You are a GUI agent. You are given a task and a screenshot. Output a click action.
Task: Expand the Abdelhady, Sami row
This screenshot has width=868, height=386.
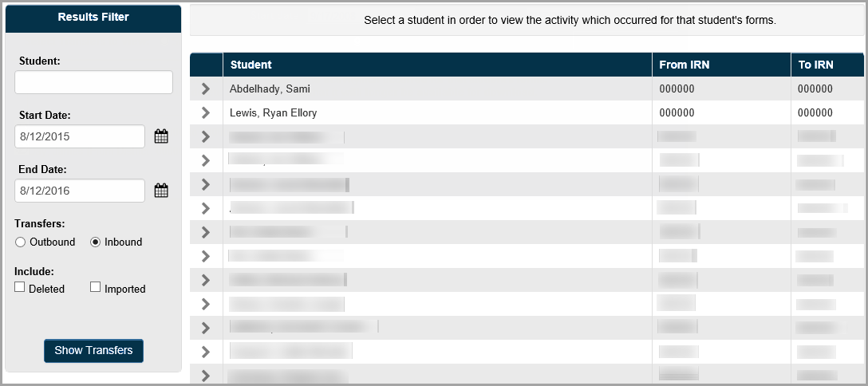(x=206, y=89)
